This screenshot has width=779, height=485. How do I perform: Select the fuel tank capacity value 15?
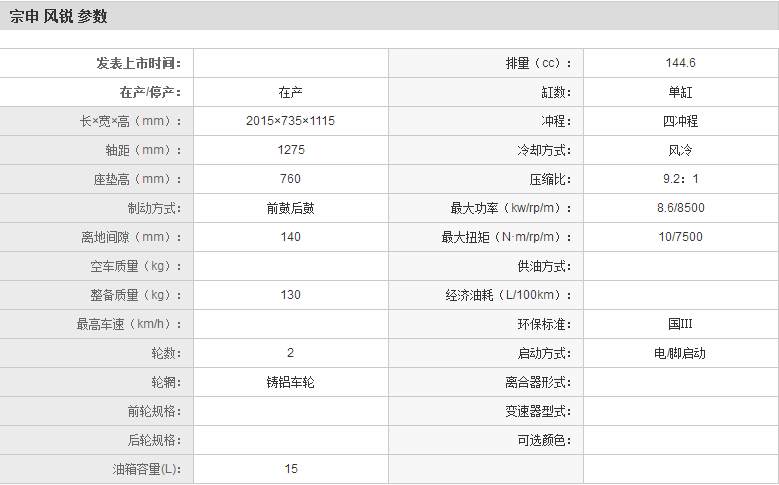[290, 469]
